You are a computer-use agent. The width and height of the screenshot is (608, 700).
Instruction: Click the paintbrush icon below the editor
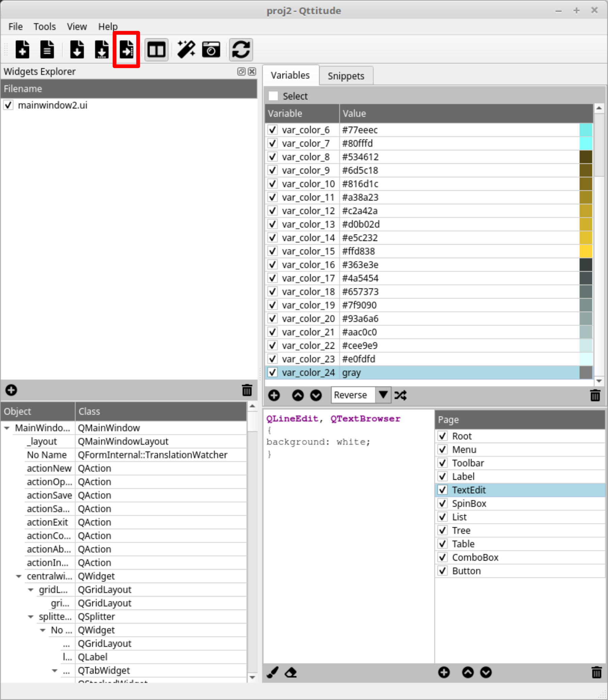[x=272, y=672]
